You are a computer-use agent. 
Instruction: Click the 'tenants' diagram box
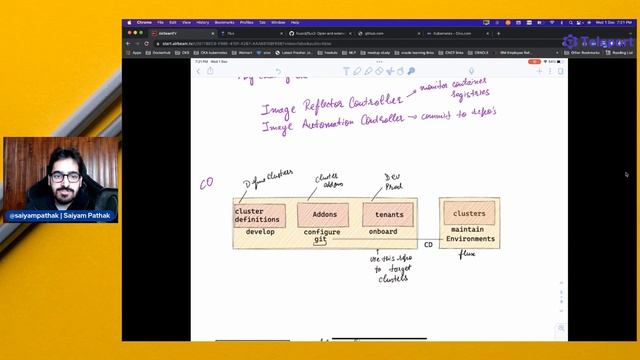(x=388, y=214)
